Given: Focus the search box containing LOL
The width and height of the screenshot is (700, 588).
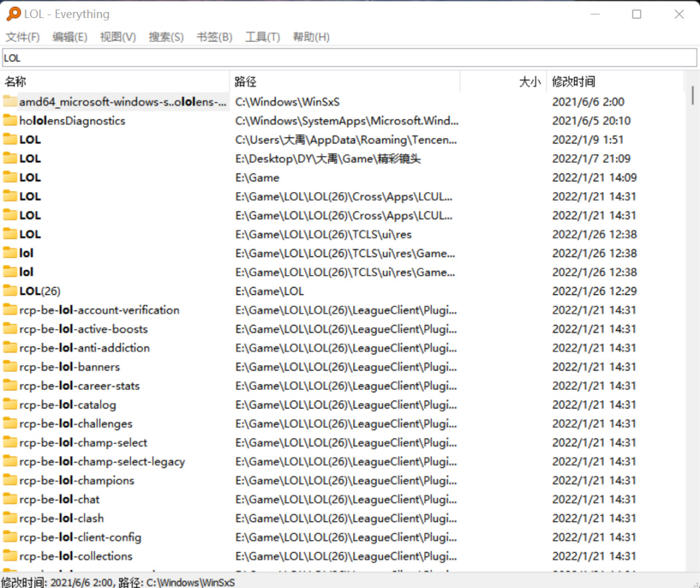Looking at the screenshot, I should tap(350, 58).
